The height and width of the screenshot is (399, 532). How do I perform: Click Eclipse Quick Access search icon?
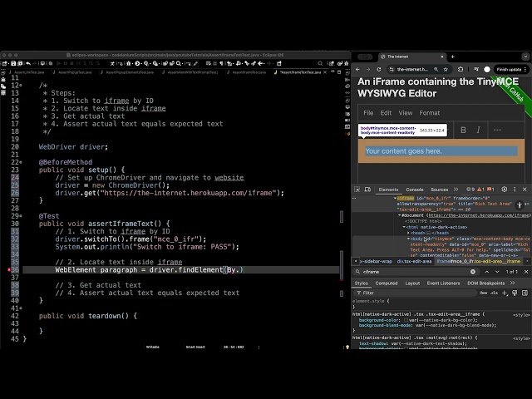click(320, 63)
